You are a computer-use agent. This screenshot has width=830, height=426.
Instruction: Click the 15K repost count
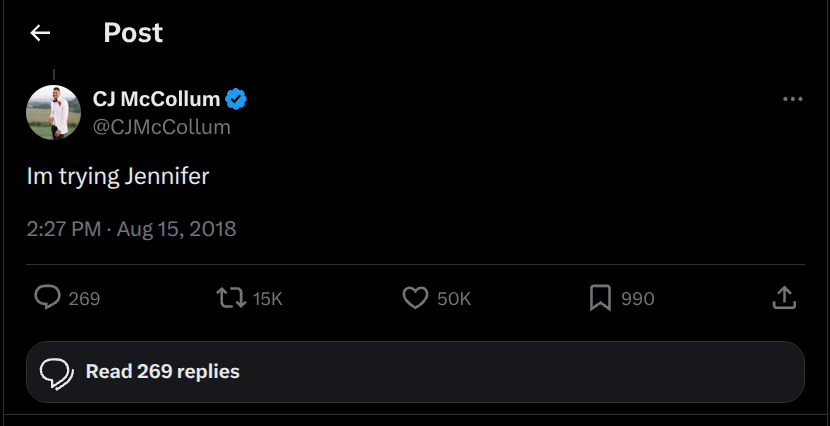point(268,299)
